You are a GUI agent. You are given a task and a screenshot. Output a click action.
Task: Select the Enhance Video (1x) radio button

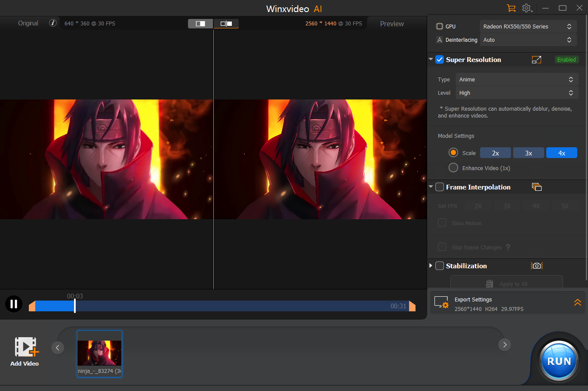click(453, 168)
